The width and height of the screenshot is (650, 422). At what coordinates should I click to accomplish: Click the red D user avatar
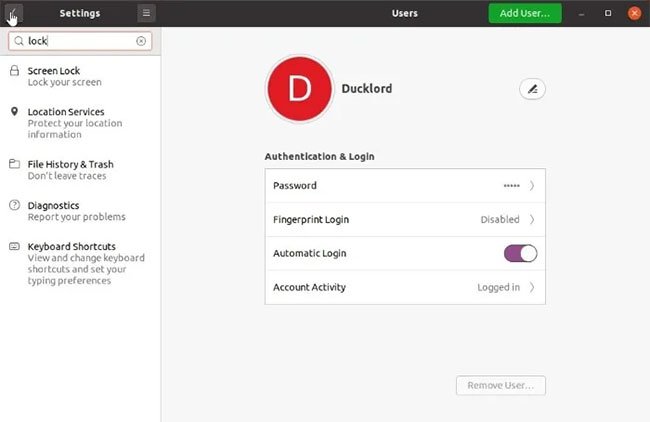click(x=299, y=89)
